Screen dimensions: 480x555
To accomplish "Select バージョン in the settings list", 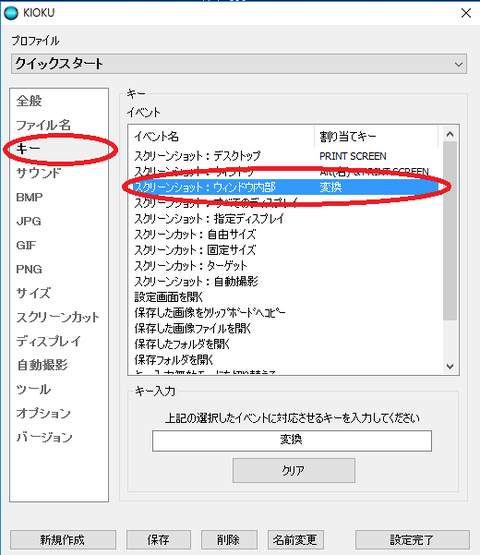I will tap(44, 438).
